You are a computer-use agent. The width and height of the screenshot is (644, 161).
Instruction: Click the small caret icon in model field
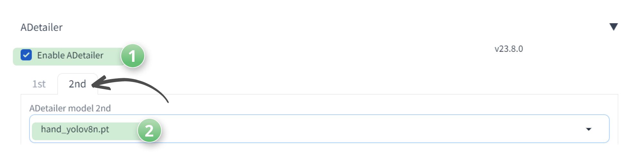pos(589,129)
